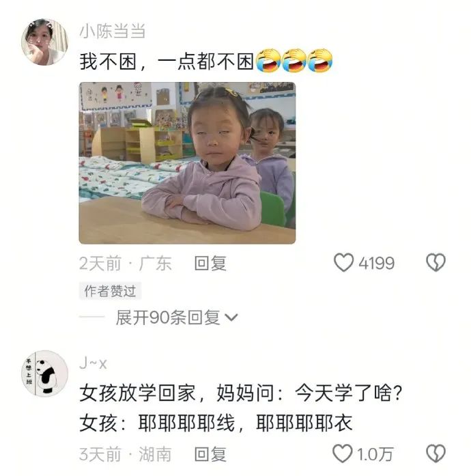Tap the 1.0万 like count
471x476 pixels.
[375, 454]
